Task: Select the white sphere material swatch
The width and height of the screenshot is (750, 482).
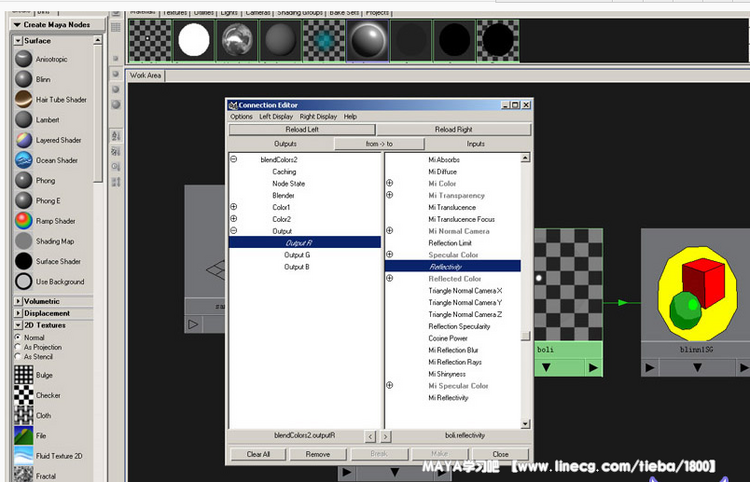Action: click(194, 41)
